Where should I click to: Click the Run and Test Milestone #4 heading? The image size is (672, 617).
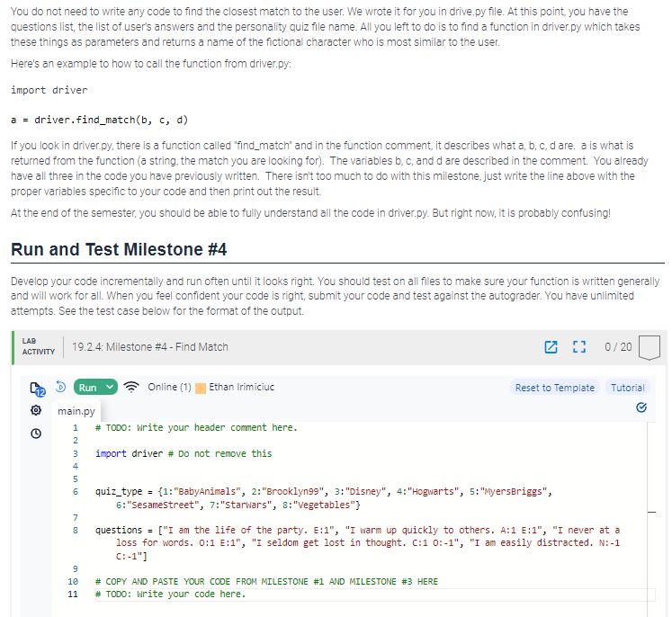click(119, 249)
